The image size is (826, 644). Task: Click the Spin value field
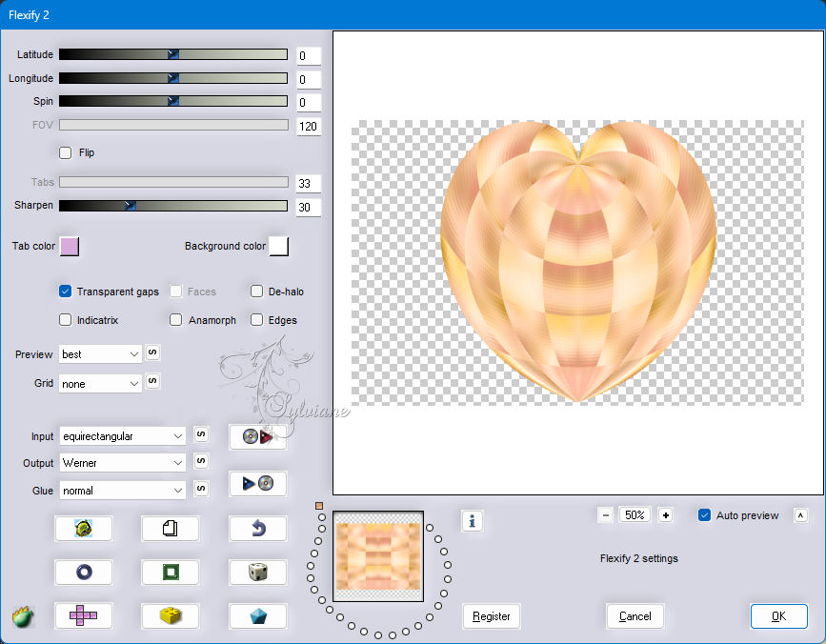309,102
